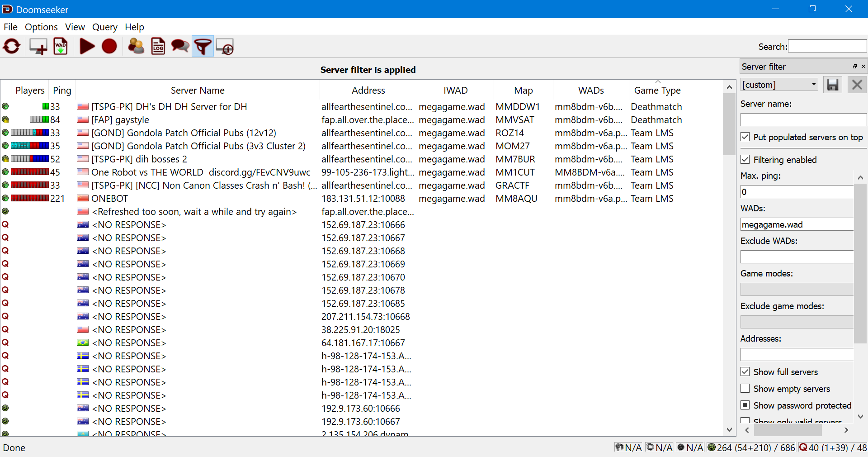Open the Create Server tool
Screen dimensions: 868x457
(x=38, y=46)
